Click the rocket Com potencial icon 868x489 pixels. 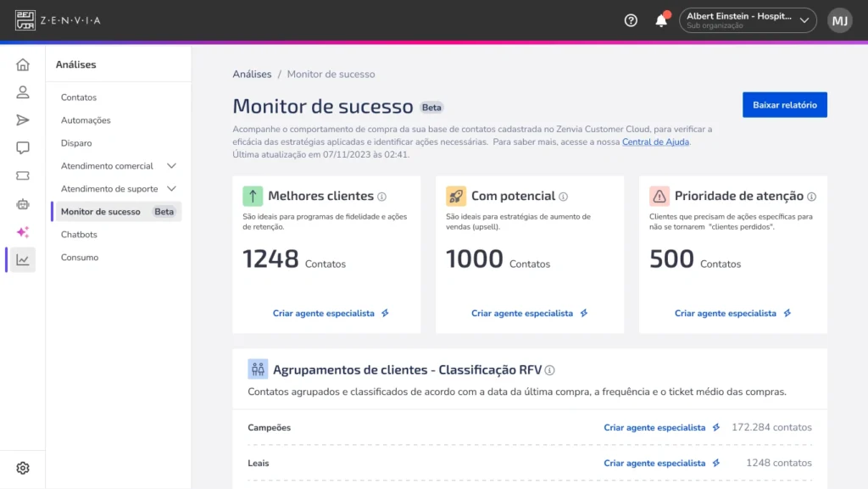[456, 196]
